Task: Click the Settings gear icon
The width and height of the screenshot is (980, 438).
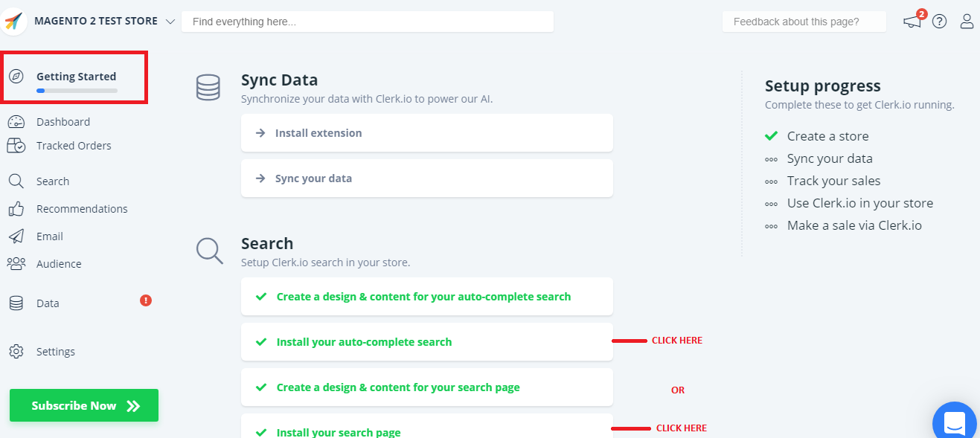Action: coord(16,352)
